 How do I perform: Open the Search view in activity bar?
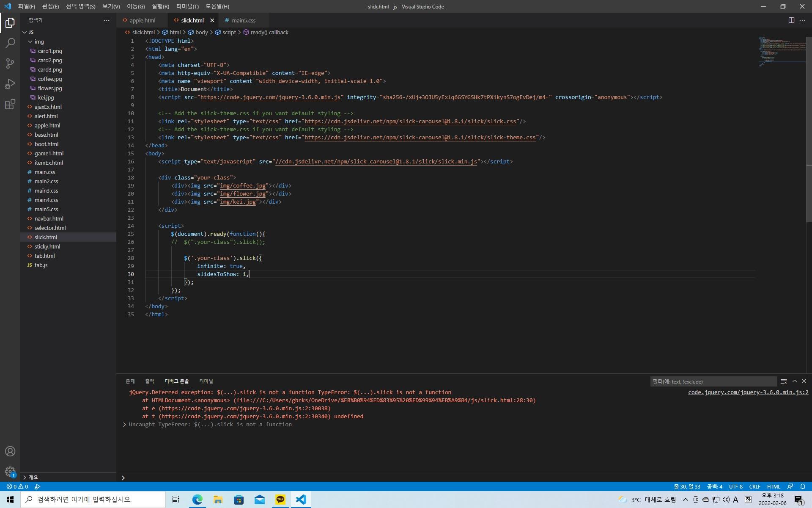tap(10, 43)
